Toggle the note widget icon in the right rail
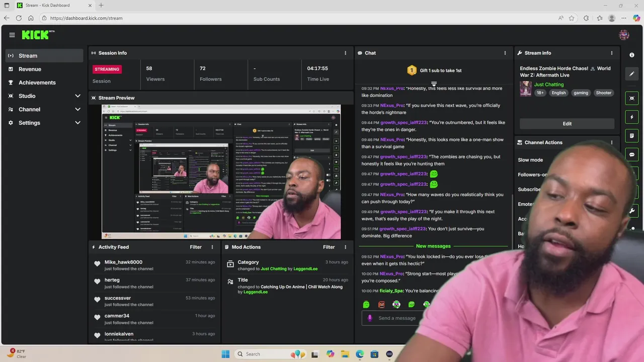 (x=632, y=136)
